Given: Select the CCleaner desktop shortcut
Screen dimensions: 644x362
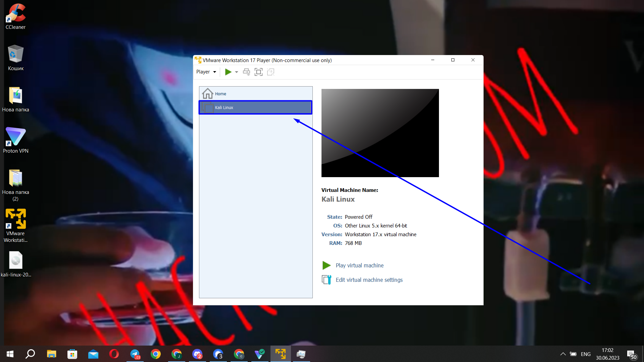Looking at the screenshot, I should [15, 17].
